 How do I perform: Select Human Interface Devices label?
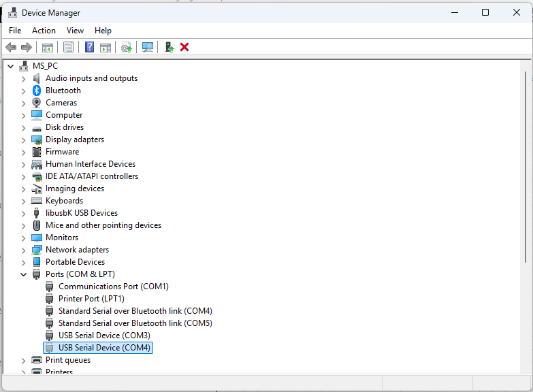click(x=91, y=164)
